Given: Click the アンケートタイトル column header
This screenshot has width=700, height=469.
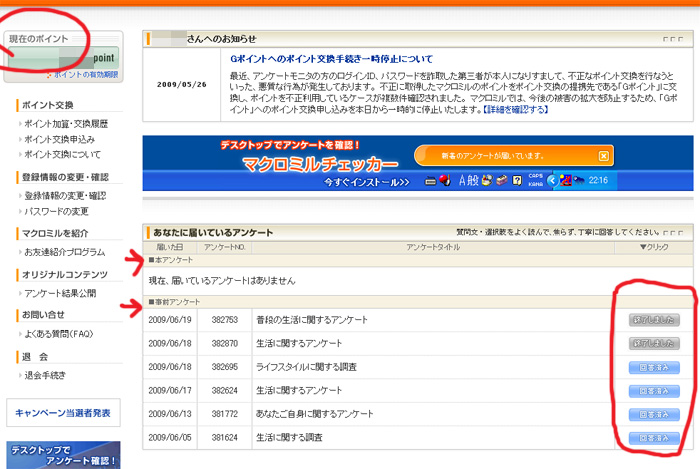Looking at the screenshot, I should click(433, 247).
